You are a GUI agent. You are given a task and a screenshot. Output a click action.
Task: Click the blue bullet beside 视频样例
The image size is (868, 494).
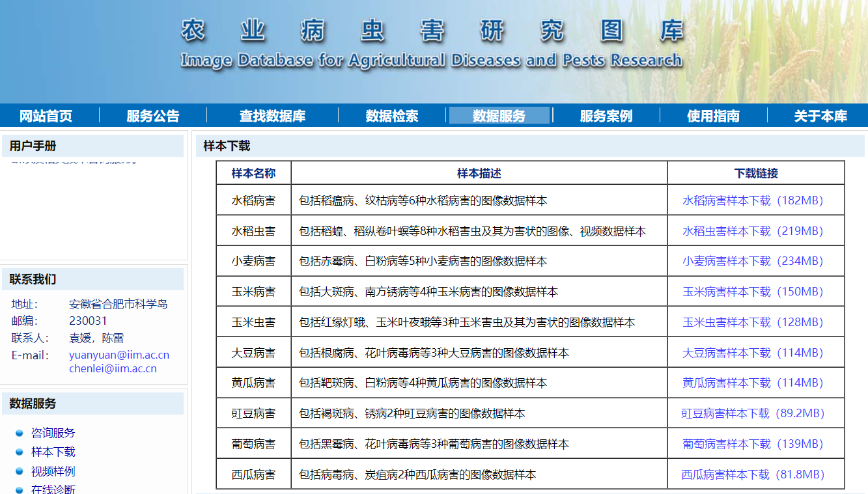click(x=19, y=471)
